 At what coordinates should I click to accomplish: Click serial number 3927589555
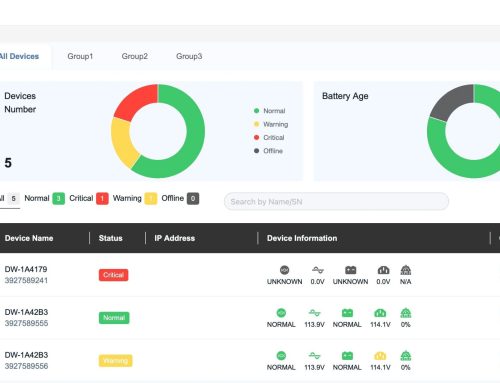[26, 323]
